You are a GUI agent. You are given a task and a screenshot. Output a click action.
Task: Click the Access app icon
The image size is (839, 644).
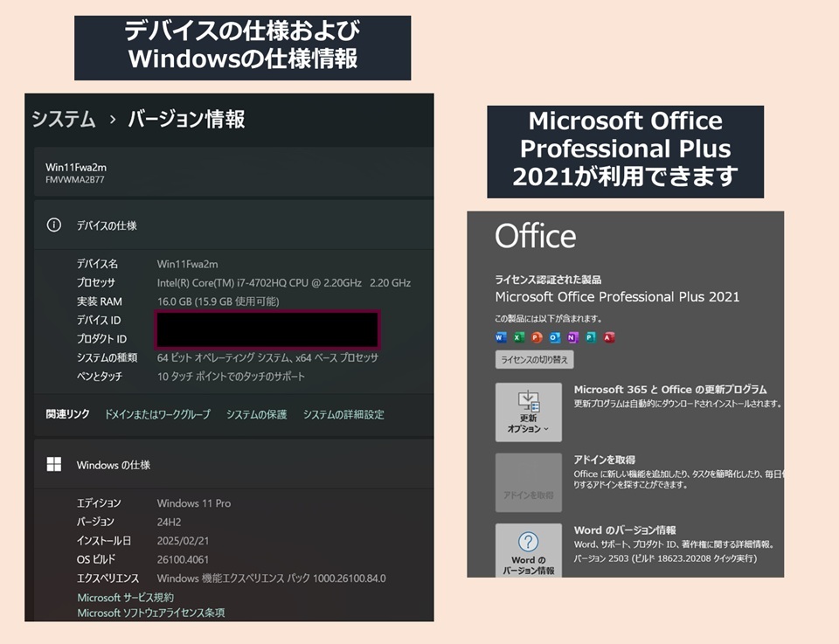pos(609,337)
